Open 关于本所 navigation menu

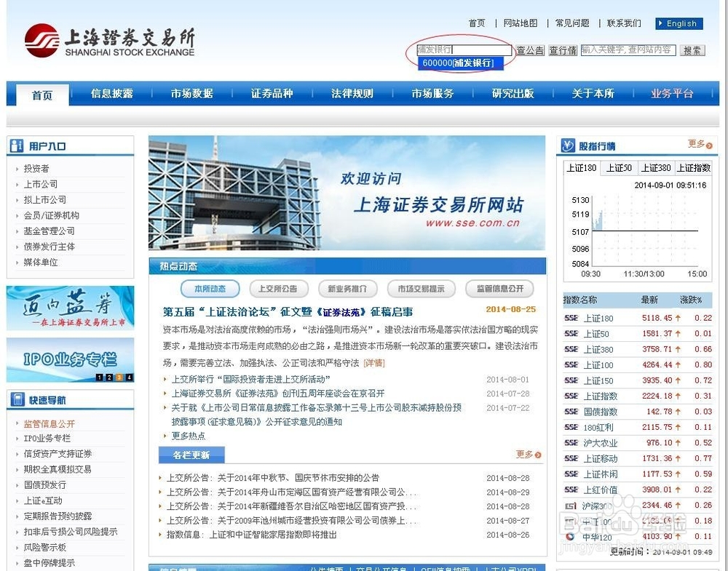coord(593,94)
